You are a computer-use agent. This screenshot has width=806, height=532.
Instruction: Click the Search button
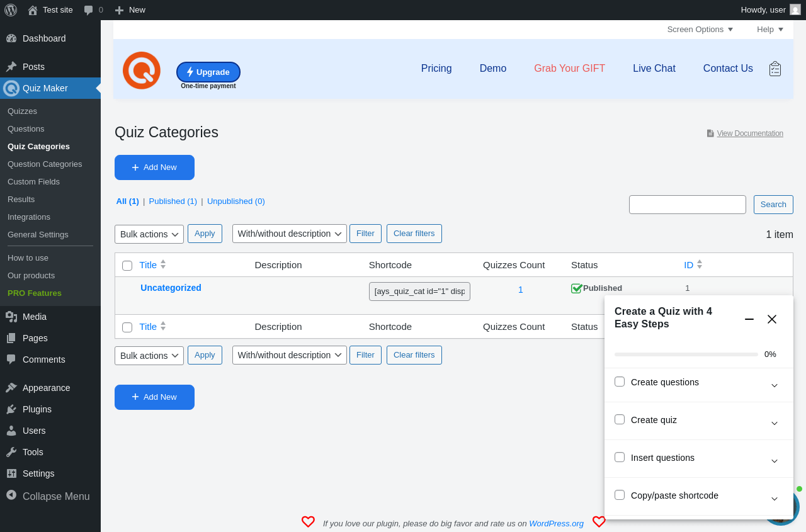tap(773, 205)
